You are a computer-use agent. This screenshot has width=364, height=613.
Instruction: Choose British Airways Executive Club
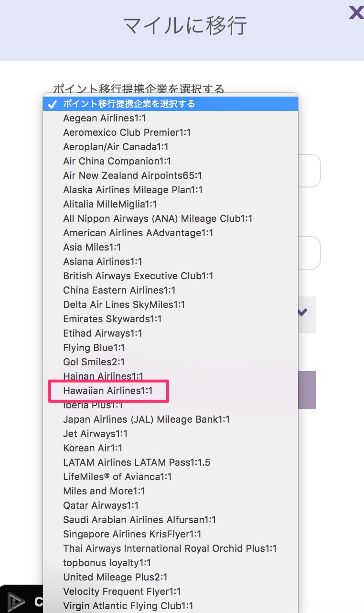pos(138,276)
